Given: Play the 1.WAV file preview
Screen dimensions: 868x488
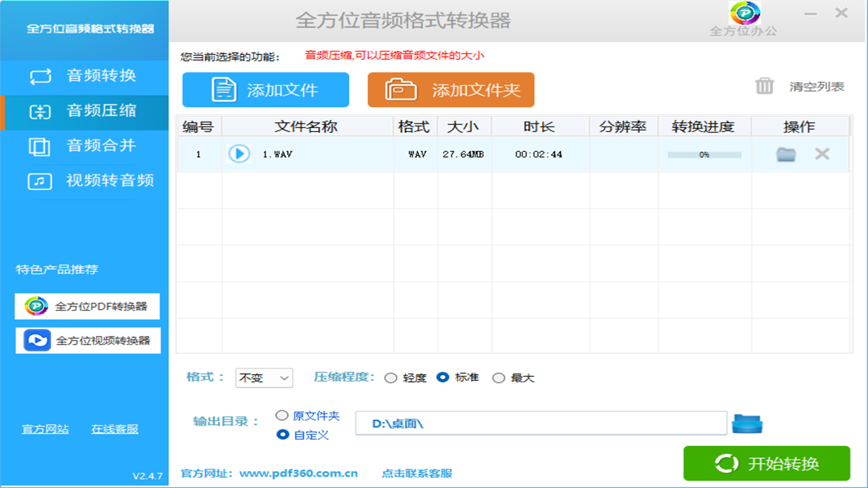Looking at the screenshot, I should pyautogui.click(x=239, y=154).
